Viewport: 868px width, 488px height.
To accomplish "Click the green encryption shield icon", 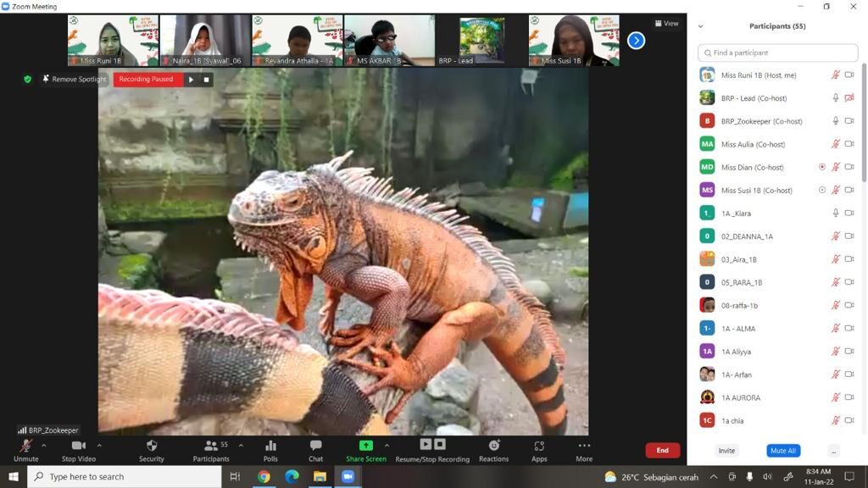I will pos(27,80).
